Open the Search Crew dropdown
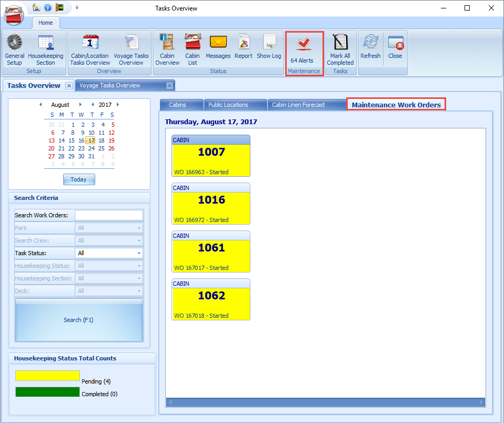 109,240
